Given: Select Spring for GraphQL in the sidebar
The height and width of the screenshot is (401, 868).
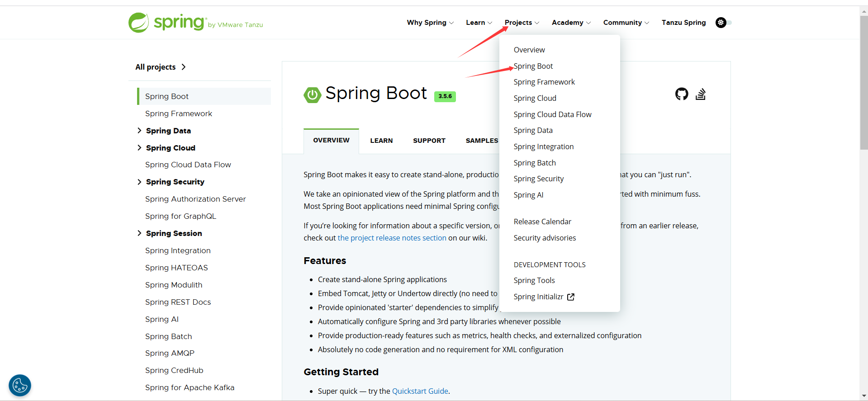Looking at the screenshot, I should (180, 216).
